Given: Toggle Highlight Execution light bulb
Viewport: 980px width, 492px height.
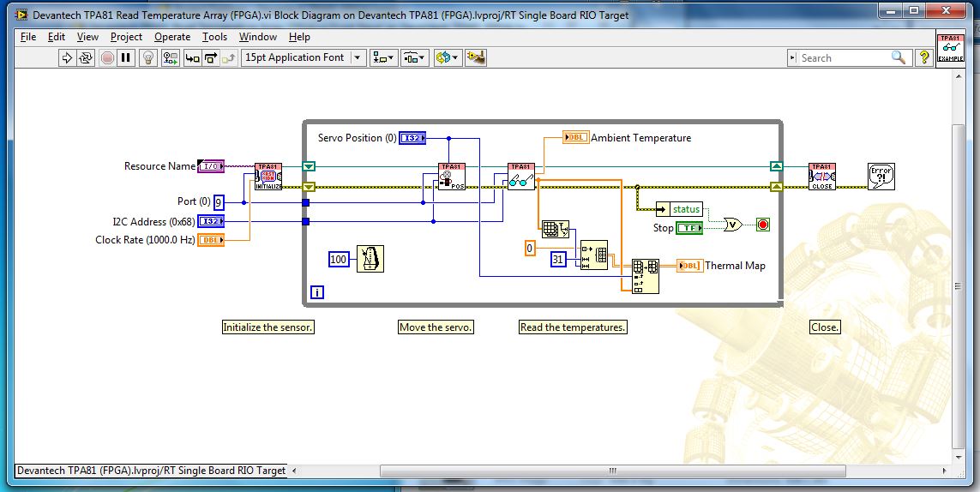Looking at the screenshot, I should tap(148, 57).
